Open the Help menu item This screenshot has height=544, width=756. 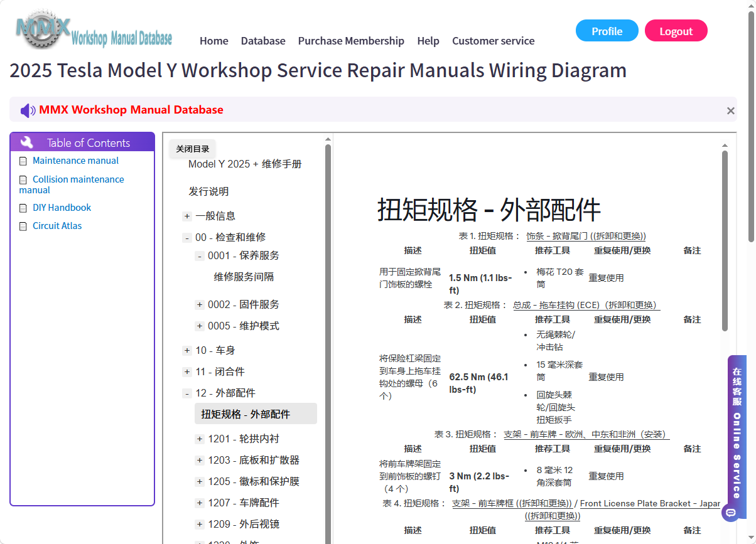tap(428, 41)
